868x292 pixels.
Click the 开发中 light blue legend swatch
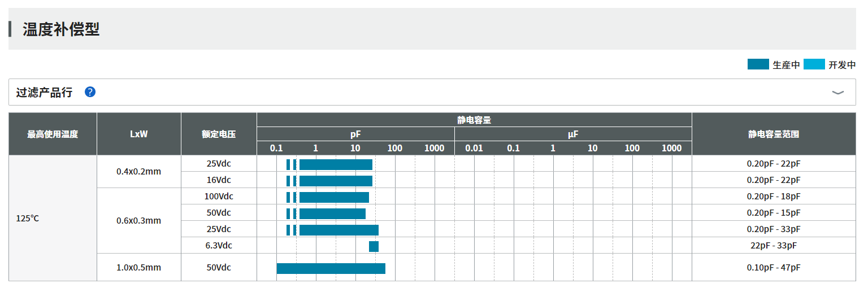click(814, 64)
